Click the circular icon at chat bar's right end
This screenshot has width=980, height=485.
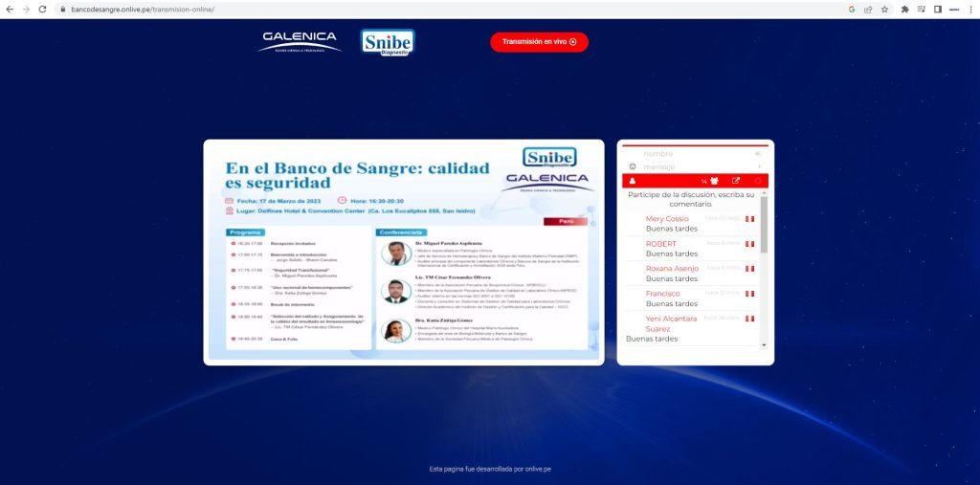(757, 181)
